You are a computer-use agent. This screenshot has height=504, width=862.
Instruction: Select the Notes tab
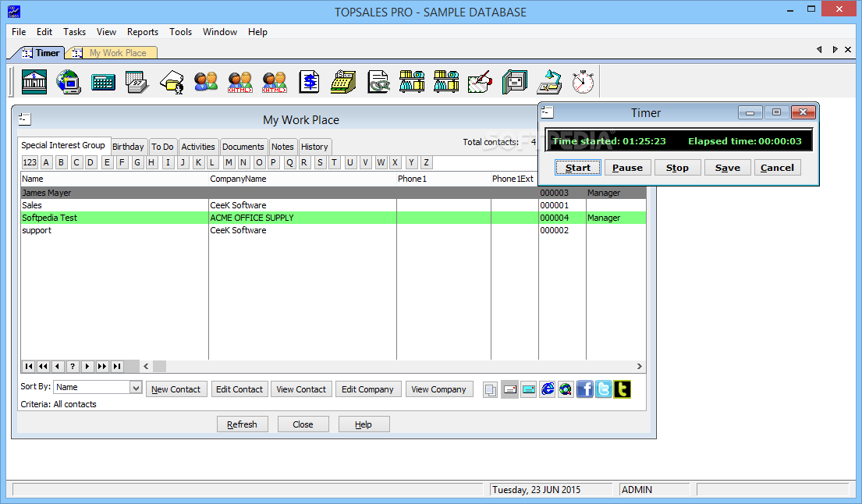282,147
